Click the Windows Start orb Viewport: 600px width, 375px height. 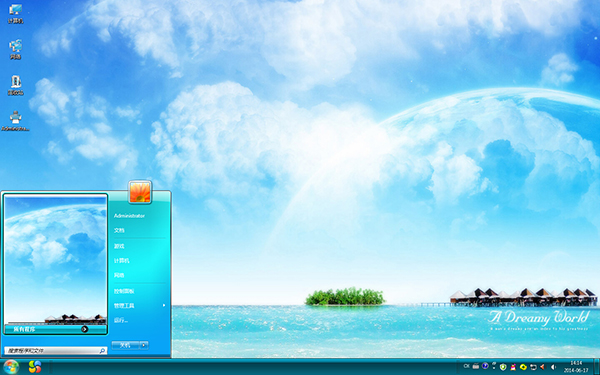(x=10, y=367)
